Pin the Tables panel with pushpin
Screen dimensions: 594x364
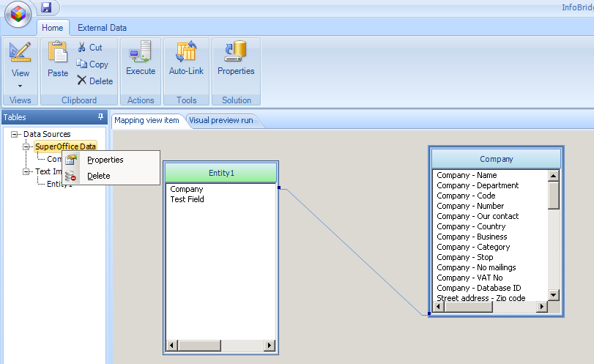pyautogui.click(x=100, y=117)
